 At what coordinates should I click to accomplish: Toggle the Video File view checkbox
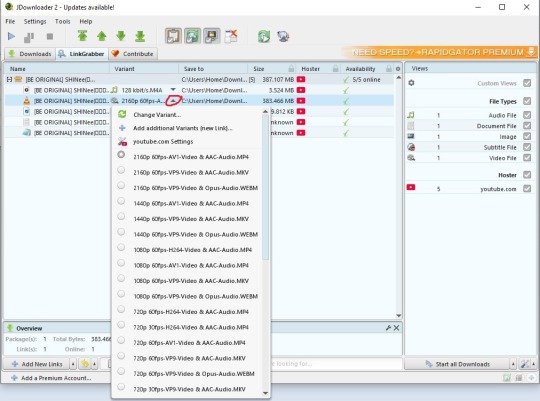tap(527, 158)
